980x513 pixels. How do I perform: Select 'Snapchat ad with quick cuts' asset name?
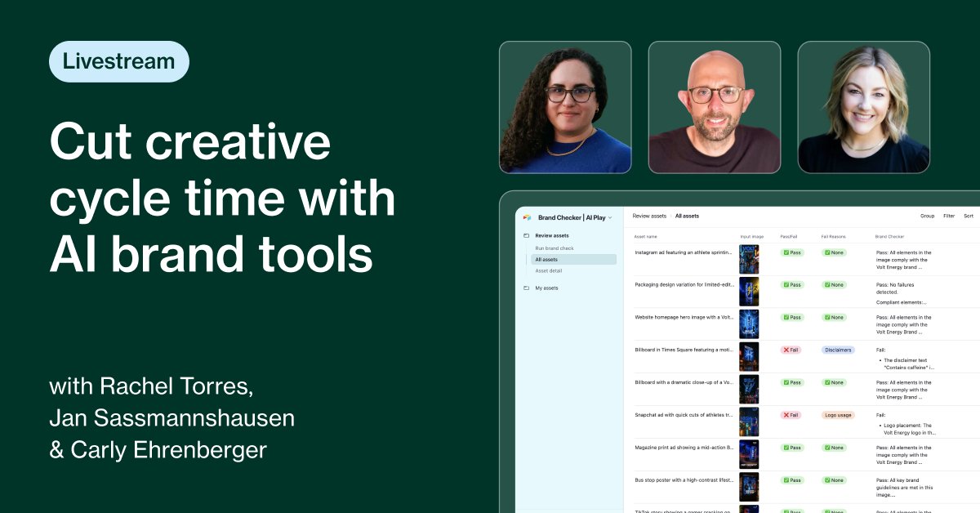[x=684, y=415]
